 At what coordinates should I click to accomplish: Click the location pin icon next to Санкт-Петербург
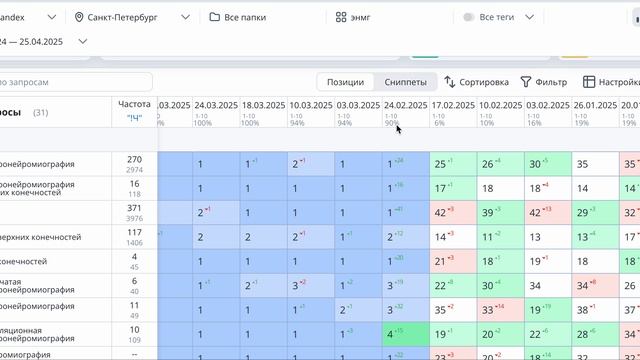pos(79,17)
